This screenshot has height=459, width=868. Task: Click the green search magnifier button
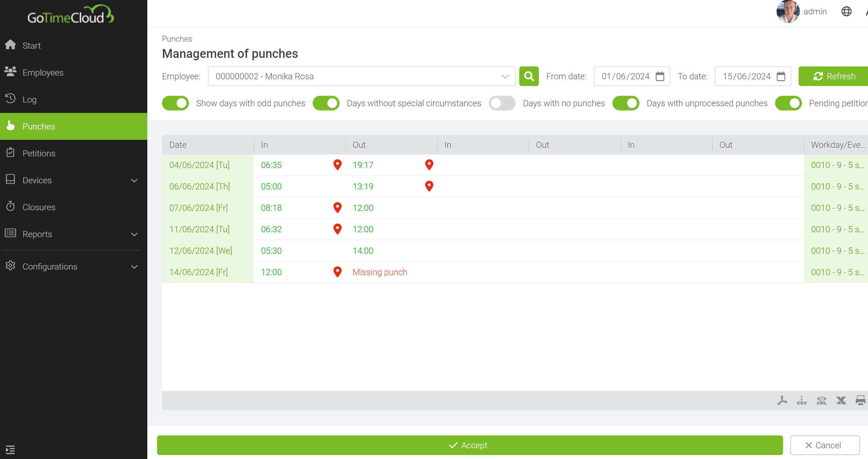tap(529, 76)
